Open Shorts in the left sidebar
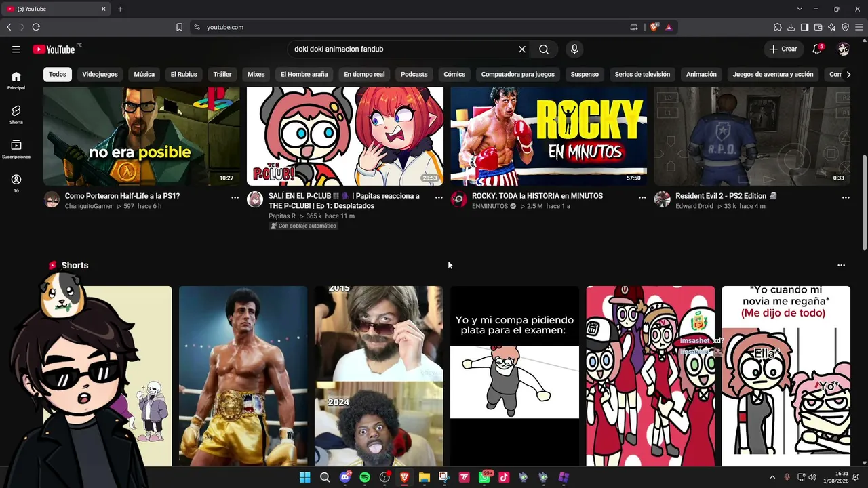This screenshot has height=488, width=868. pos(16,115)
